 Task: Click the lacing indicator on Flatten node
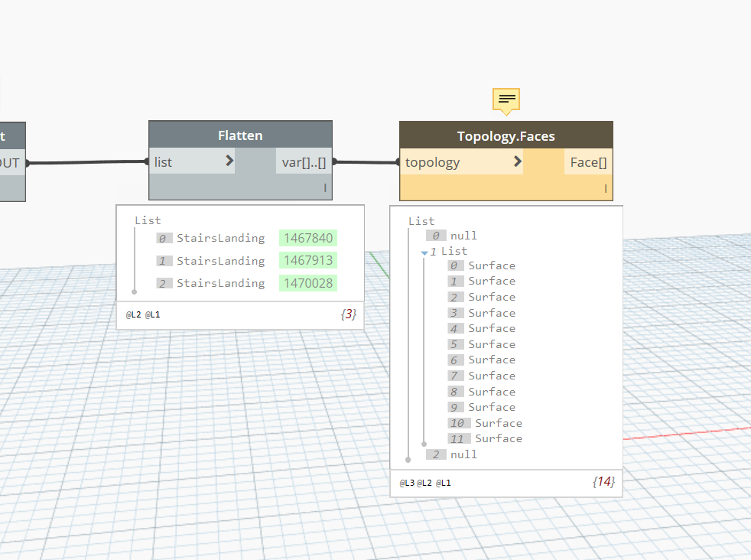click(x=325, y=187)
